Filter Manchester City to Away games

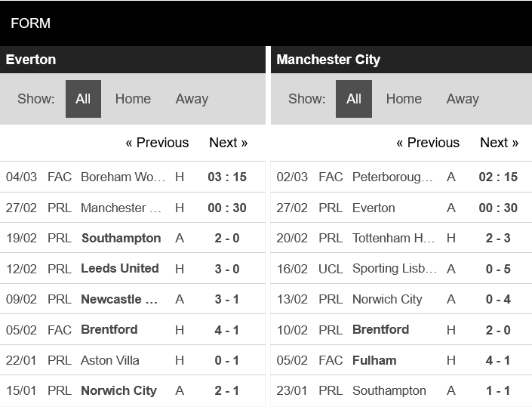coord(463,99)
